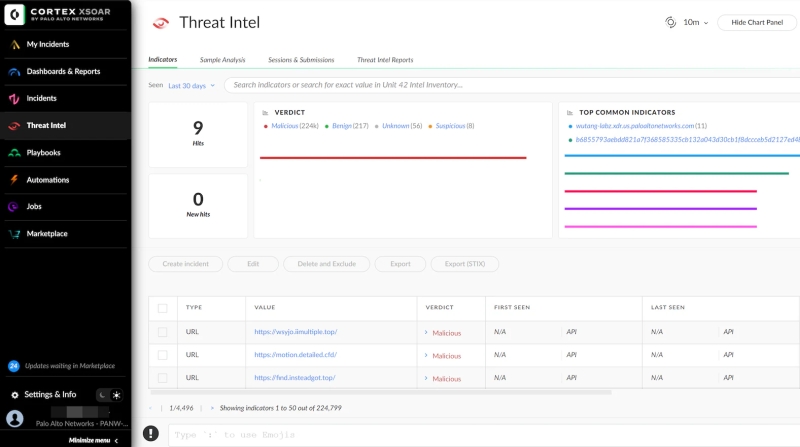
Task: Switch to Sessions & Submissions tab
Action: tap(301, 60)
